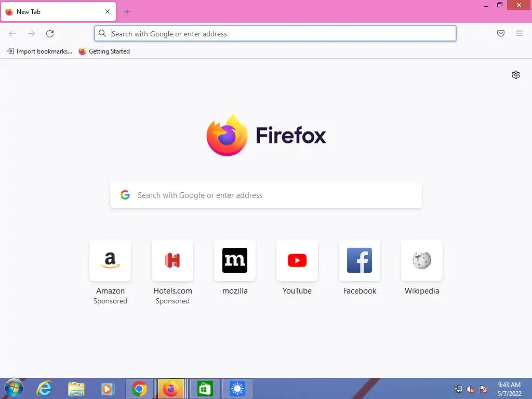
Task: Close the Firefox window
Action: [x=519, y=5]
